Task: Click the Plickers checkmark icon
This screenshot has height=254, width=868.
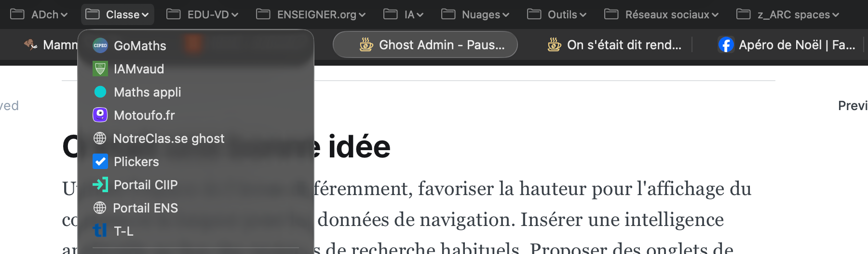Action: (x=100, y=161)
